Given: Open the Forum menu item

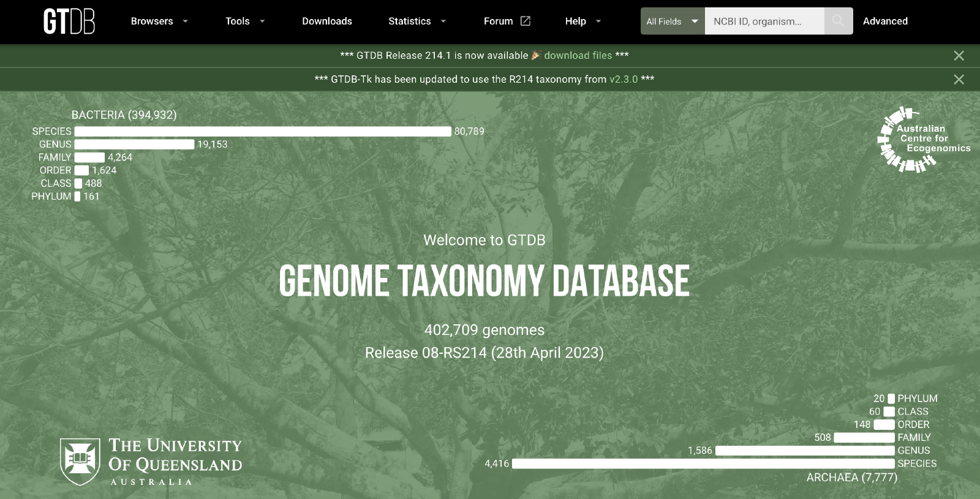Looking at the screenshot, I should point(499,21).
